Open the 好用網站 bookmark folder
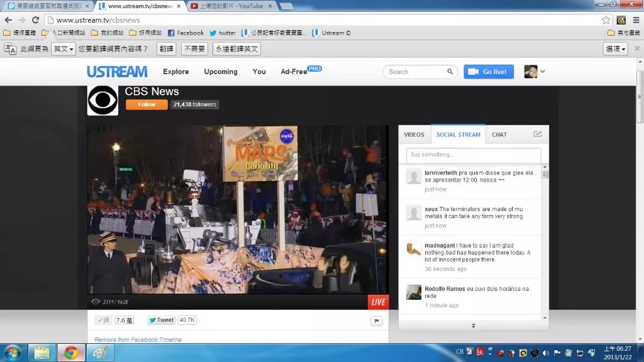Viewport: 644px width, 362px height. coord(145,33)
